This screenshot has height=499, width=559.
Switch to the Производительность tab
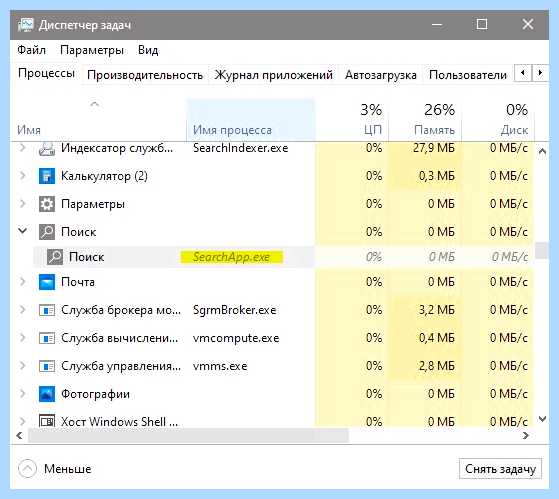(145, 75)
